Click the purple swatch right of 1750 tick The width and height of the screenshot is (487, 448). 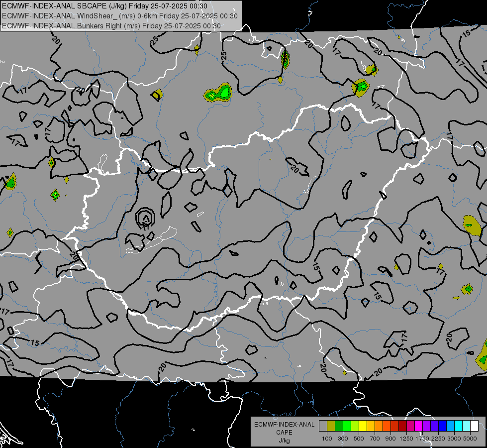pyautogui.click(x=427, y=426)
